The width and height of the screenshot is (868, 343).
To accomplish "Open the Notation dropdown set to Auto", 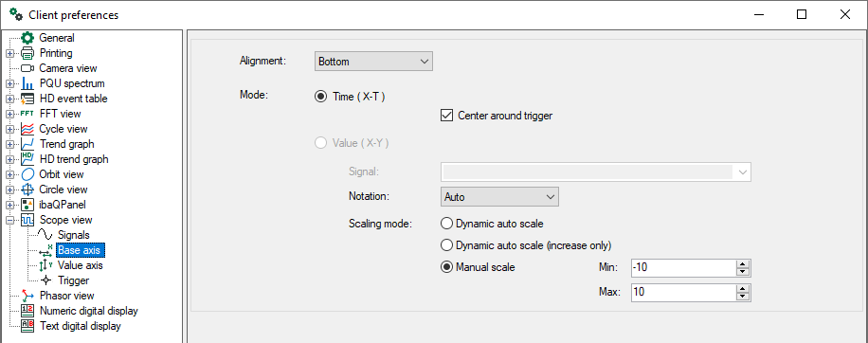I will pos(499,196).
